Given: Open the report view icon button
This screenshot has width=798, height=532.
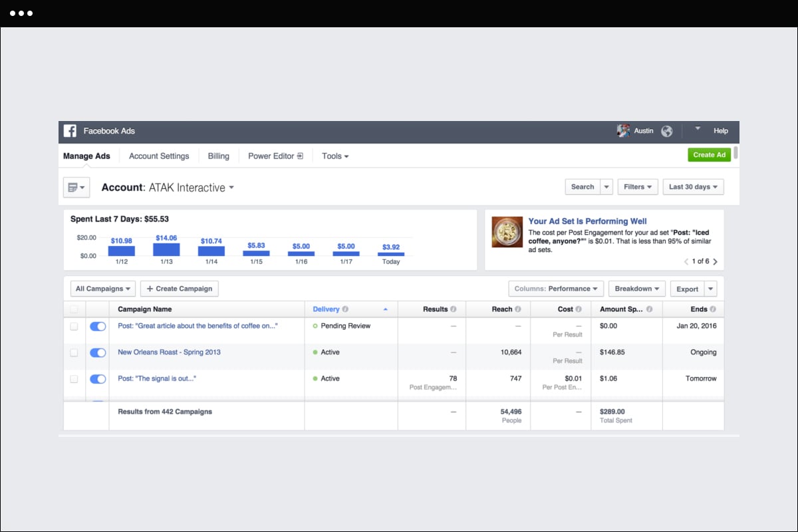Looking at the screenshot, I should [76, 188].
